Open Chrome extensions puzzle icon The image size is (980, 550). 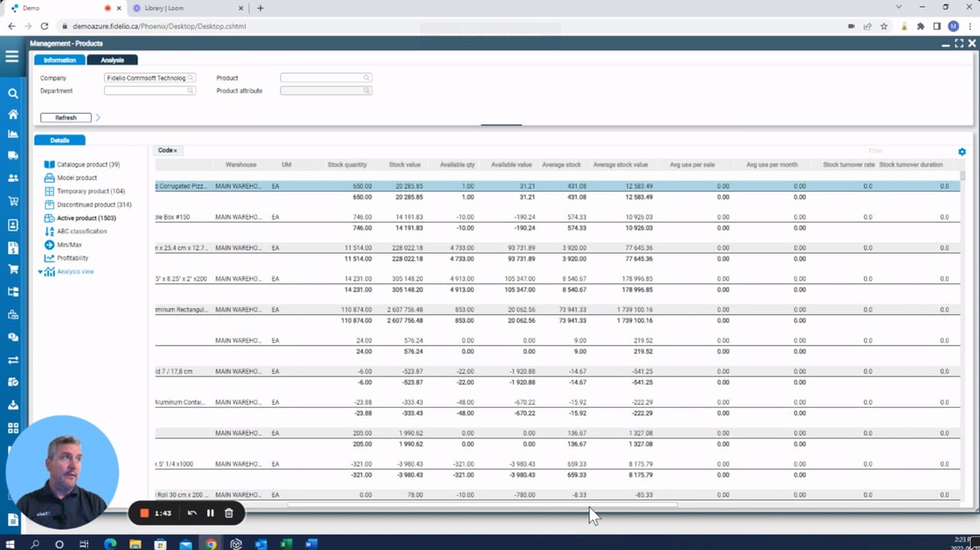920,26
